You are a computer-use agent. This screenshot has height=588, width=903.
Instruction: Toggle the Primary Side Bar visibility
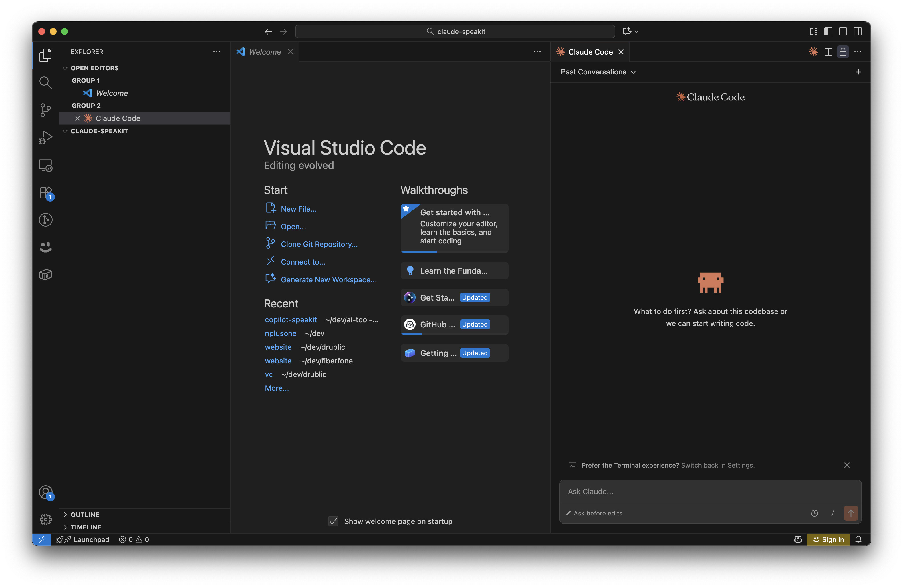click(x=828, y=31)
